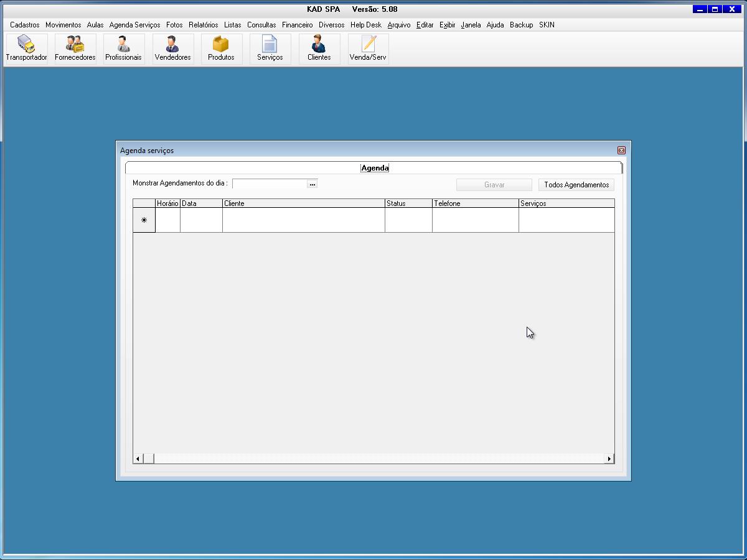
Task: Click the Cliente column header
Action: pos(304,203)
